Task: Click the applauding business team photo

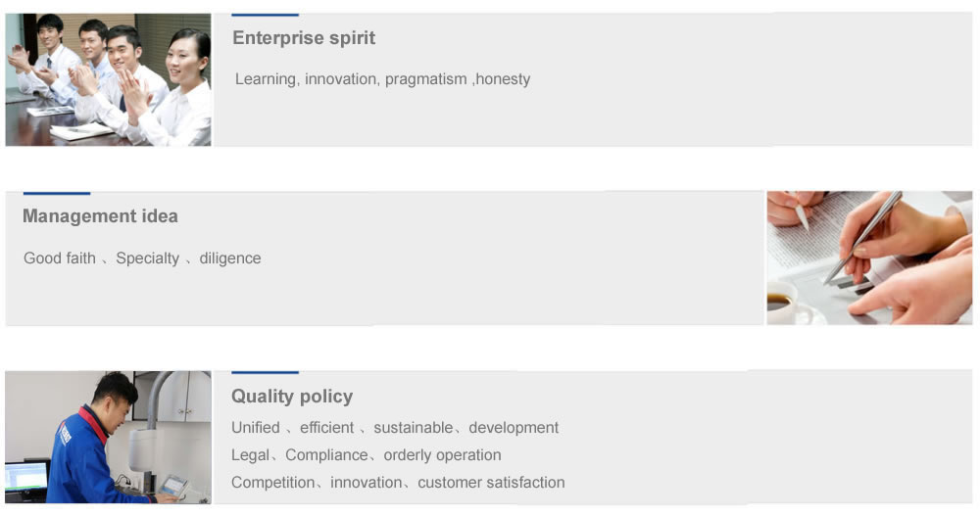Action: click(108, 79)
